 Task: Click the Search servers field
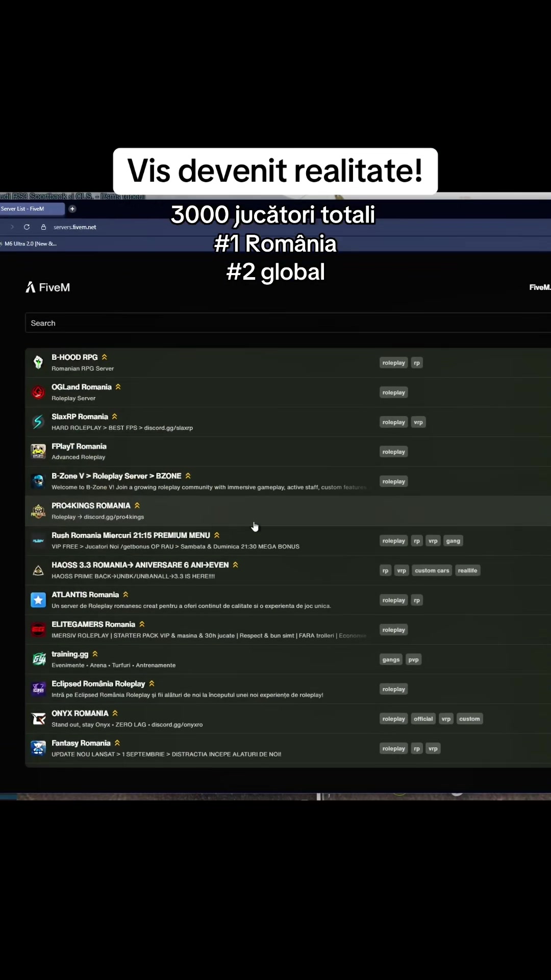[288, 323]
